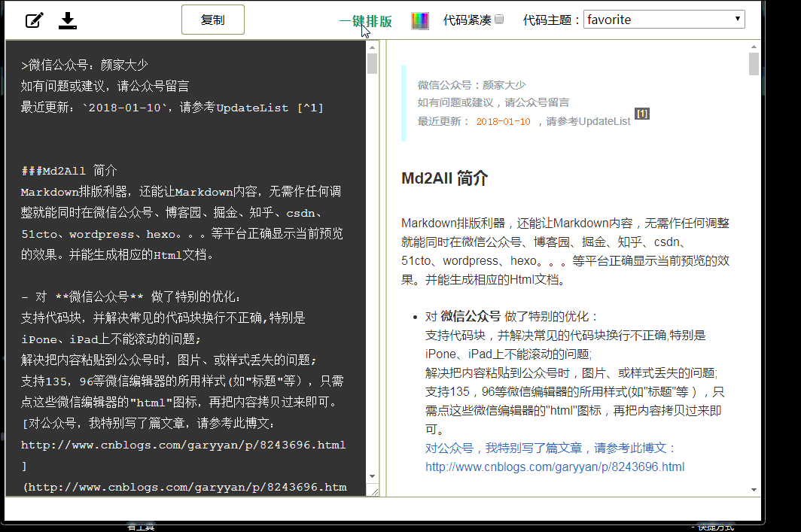
Task: Click the Markdown排版利器 paragraph in preview
Action: 565,251
